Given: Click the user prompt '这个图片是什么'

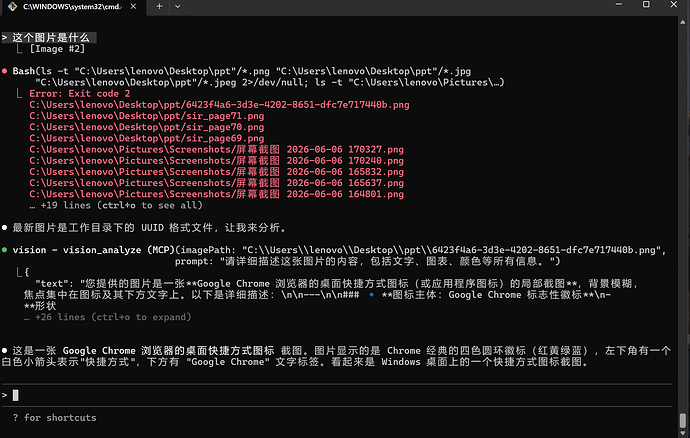Looking at the screenshot, I should 51,37.
